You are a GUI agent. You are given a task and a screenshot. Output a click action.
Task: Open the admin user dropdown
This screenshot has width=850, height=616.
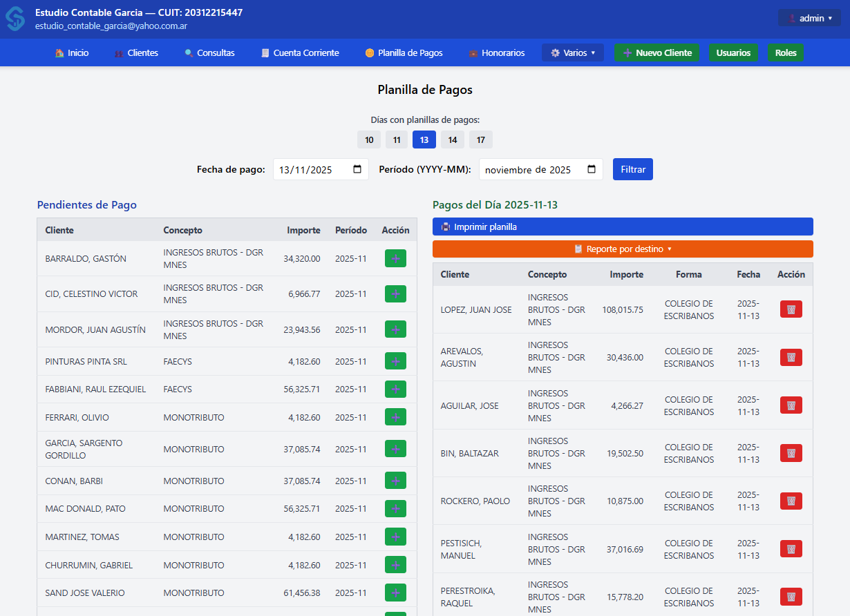(x=809, y=18)
